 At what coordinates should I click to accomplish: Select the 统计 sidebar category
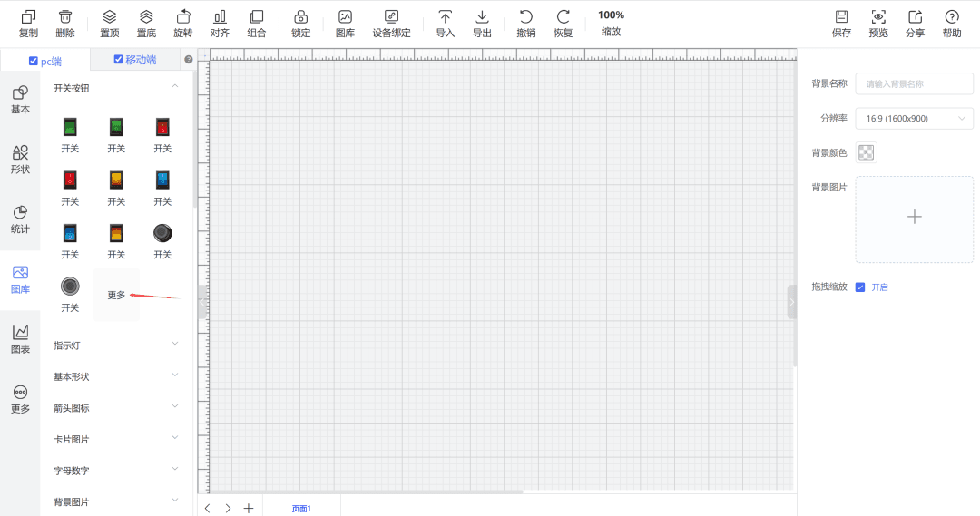(20, 219)
